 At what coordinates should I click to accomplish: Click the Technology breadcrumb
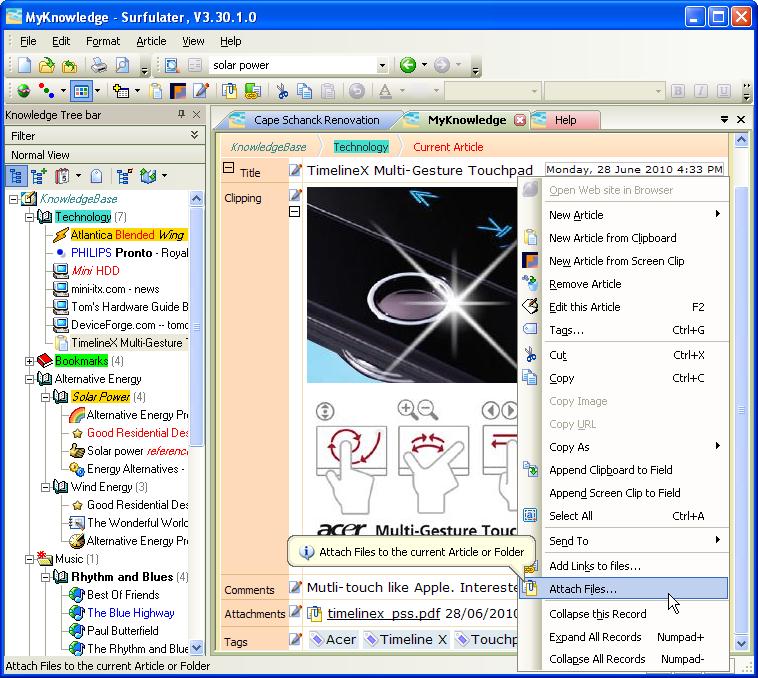point(361,147)
